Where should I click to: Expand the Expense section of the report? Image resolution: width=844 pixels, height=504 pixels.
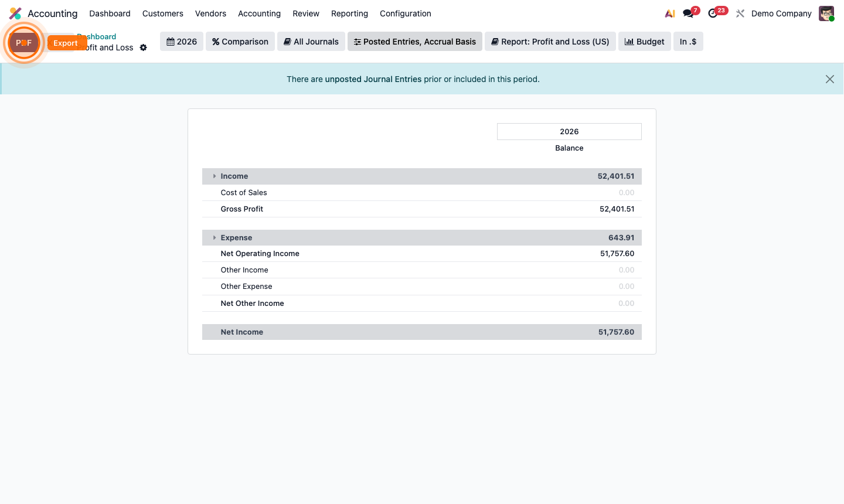tap(215, 237)
